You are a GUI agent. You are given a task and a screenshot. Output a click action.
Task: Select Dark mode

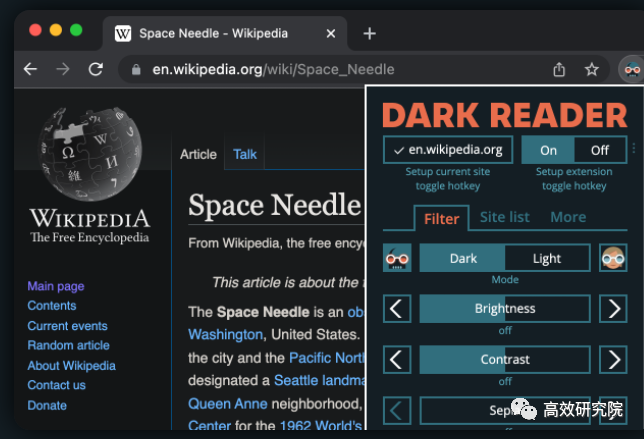tap(462, 258)
